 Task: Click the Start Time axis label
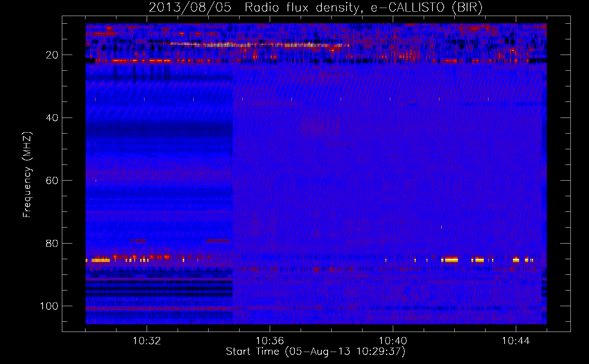pos(316,352)
